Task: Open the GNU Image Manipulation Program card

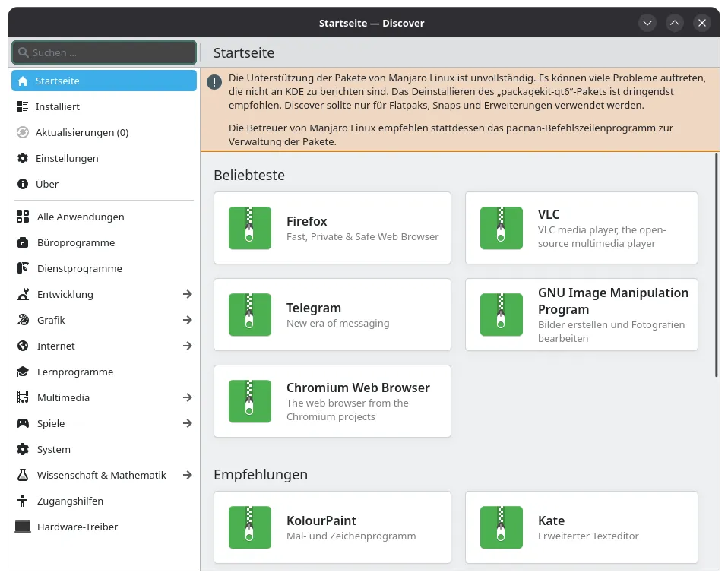Action: point(581,315)
